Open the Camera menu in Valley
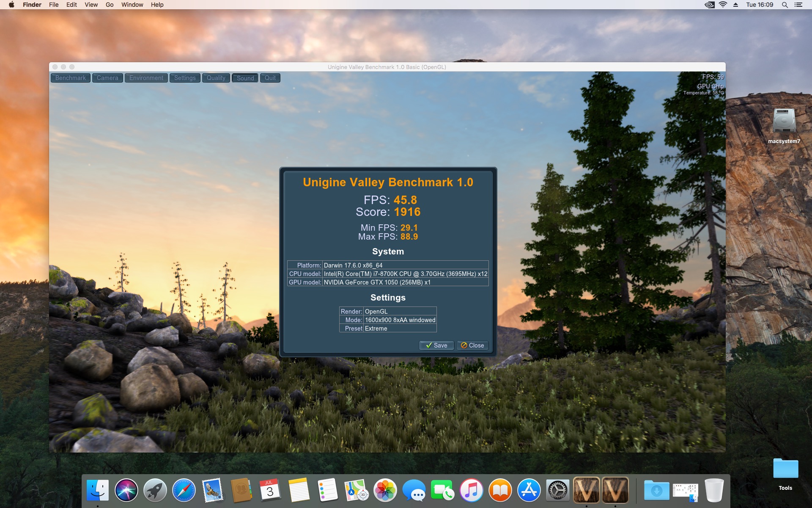The height and width of the screenshot is (508, 812). [107, 78]
